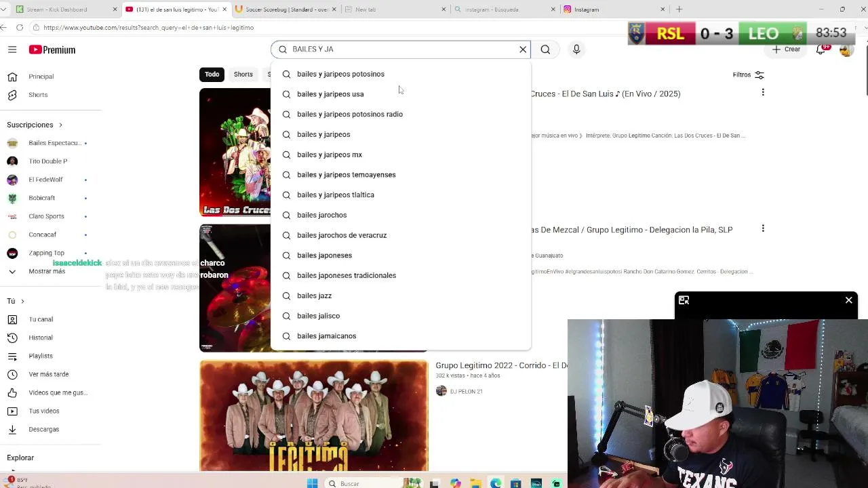Open a new browser tab with plus

(x=679, y=9)
